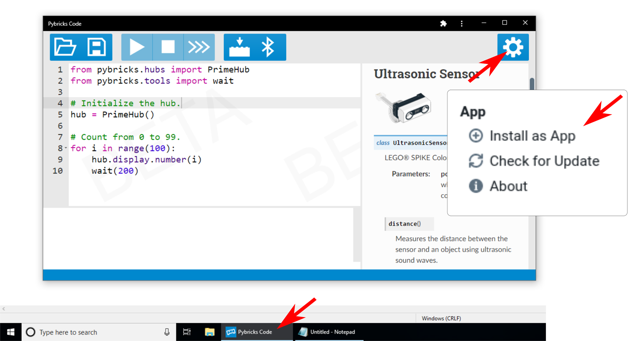Click the wait(200) code on line 10
This screenshot has width=644, height=341.
coord(115,171)
